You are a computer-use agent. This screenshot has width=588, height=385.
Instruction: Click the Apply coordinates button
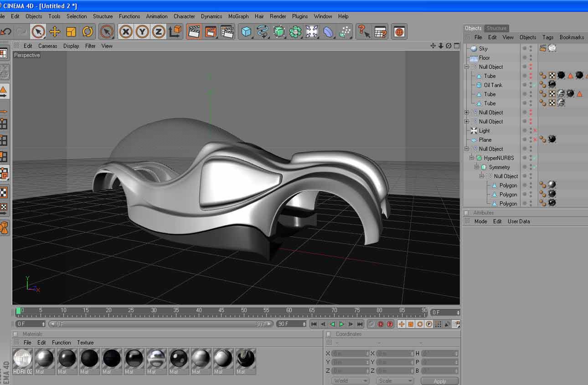pyautogui.click(x=440, y=381)
